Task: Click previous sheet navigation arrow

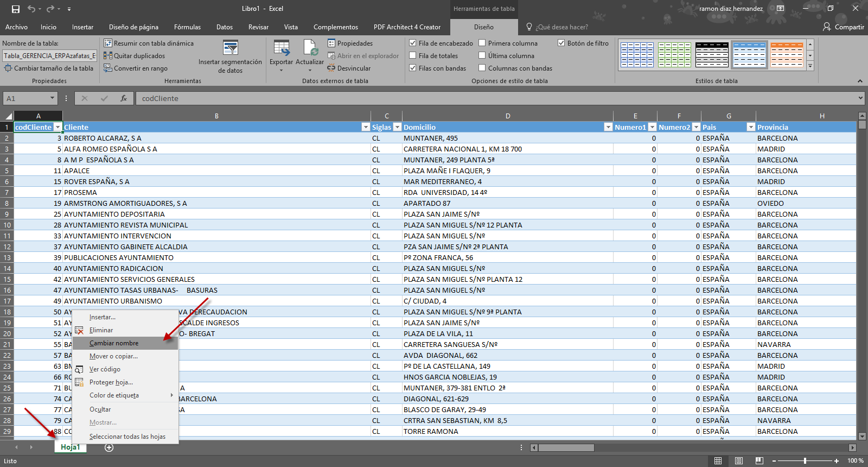Action: [16, 447]
